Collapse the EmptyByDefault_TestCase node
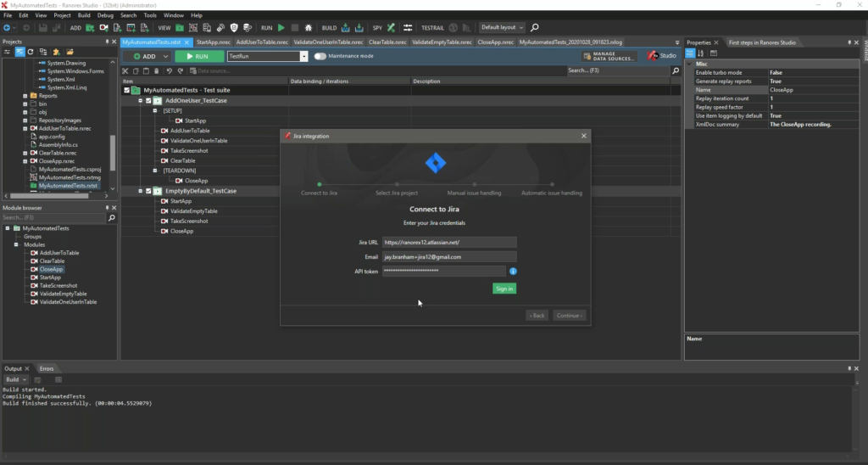This screenshot has height=465, width=868. point(141,191)
